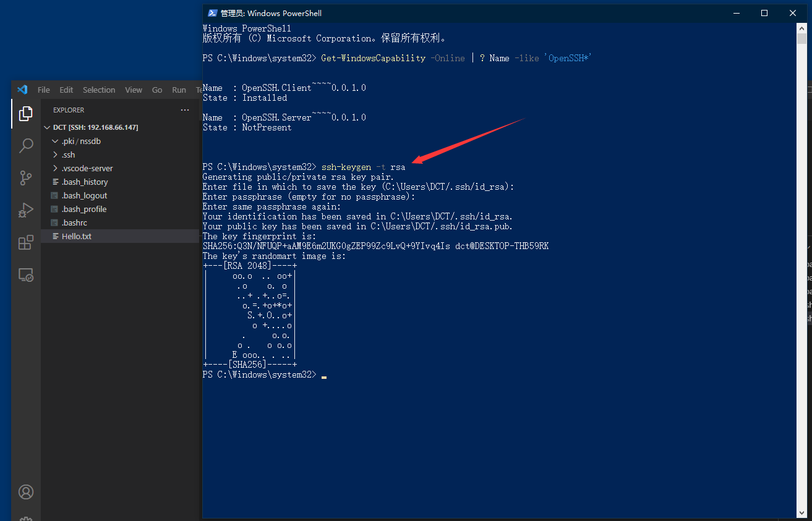The image size is (812, 521).
Task: Click 'Your public key has been saved' line
Action: (357, 226)
